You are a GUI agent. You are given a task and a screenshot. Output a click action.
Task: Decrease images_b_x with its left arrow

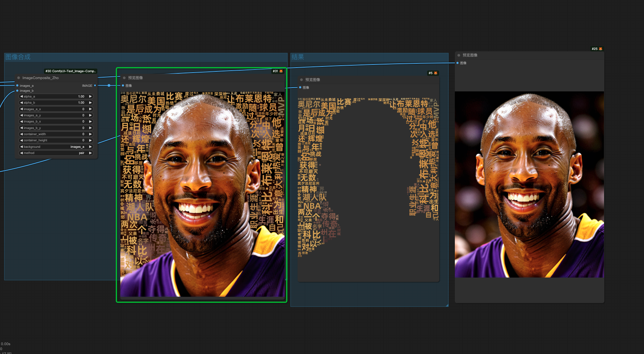coord(22,121)
